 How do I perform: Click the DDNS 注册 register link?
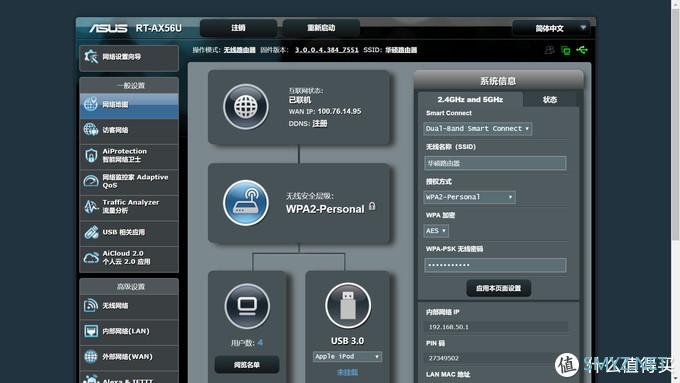pos(320,124)
